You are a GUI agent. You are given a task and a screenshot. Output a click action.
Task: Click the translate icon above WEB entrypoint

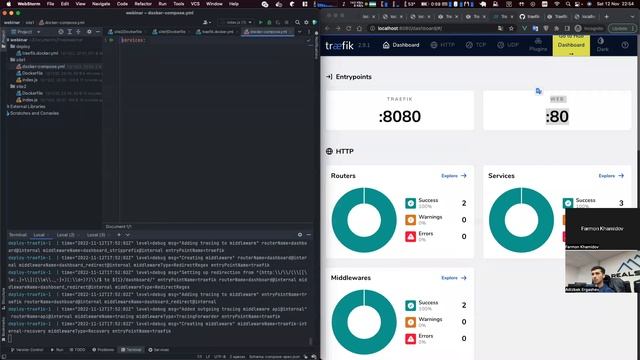click(x=538, y=91)
